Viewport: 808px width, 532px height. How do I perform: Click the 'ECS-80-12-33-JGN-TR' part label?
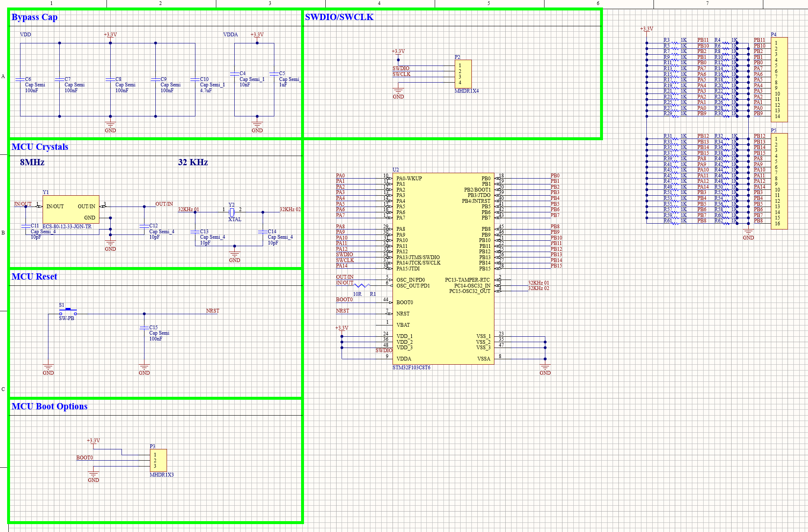(x=67, y=227)
